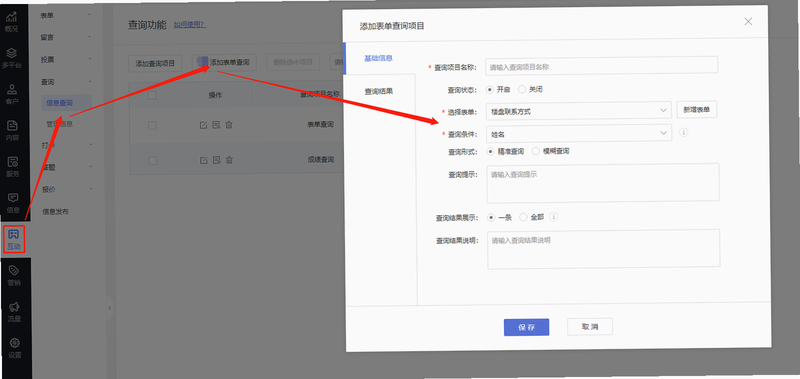The width and height of the screenshot is (800, 379).
Task: Open the 如何使用? help link
Action: click(x=190, y=24)
